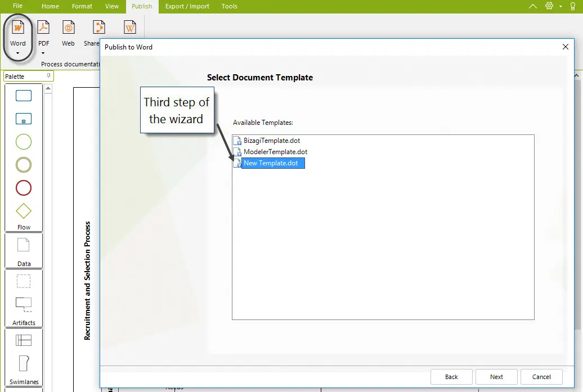Click the Data palette section label
This screenshot has height=392, width=583.
tap(24, 264)
